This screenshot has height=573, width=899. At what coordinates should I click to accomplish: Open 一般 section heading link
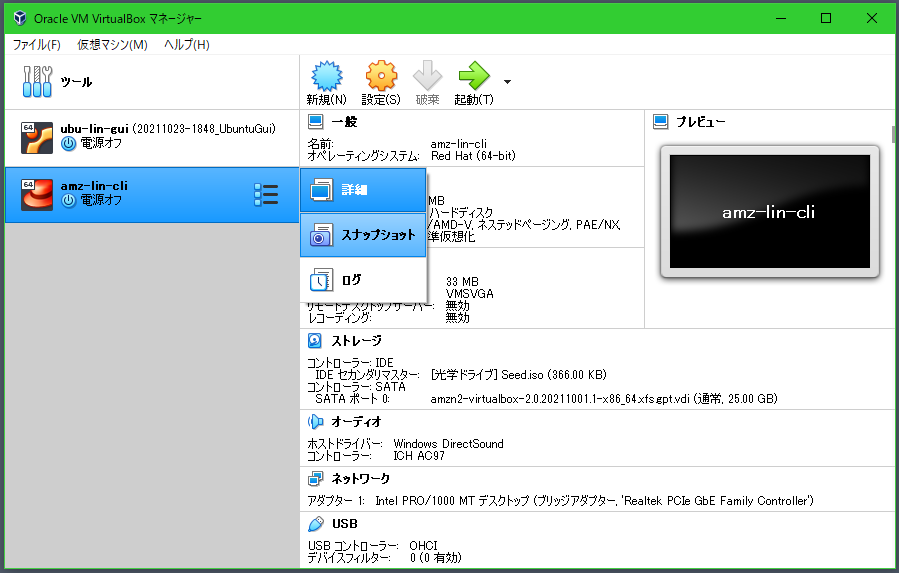tap(344, 122)
